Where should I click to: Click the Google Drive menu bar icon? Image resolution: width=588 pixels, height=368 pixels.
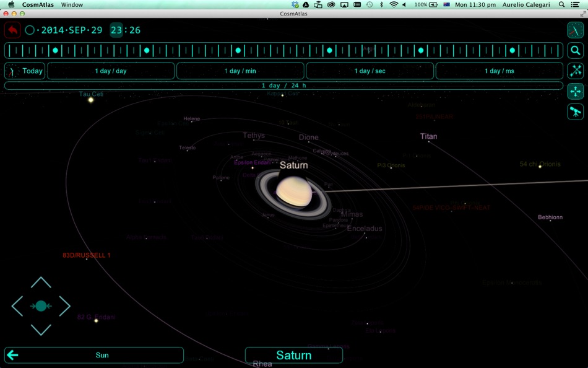click(306, 4)
